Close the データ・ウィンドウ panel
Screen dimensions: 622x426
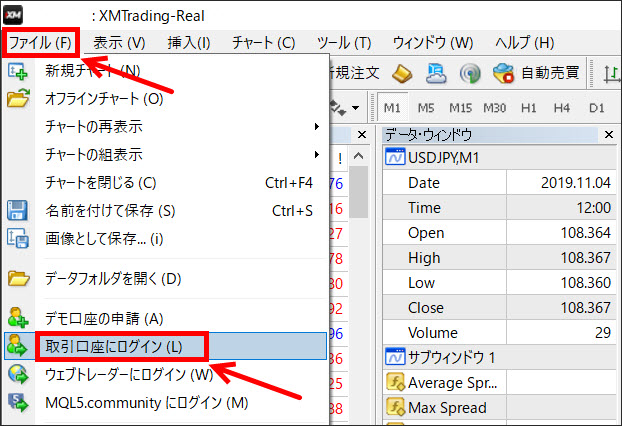coord(609,135)
